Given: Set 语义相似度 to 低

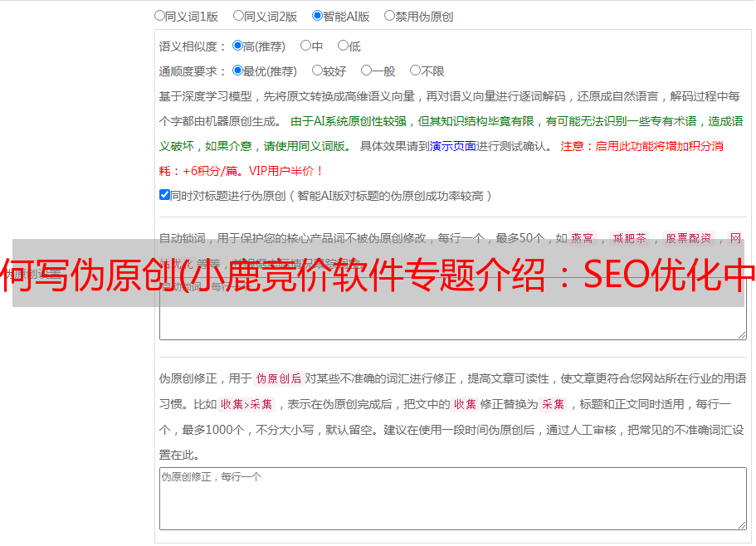Looking at the screenshot, I should pyautogui.click(x=343, y=46).
